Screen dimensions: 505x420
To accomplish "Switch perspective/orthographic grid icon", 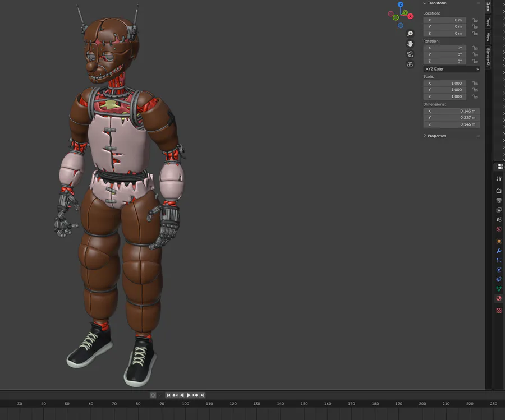I will tap(410, 64).
